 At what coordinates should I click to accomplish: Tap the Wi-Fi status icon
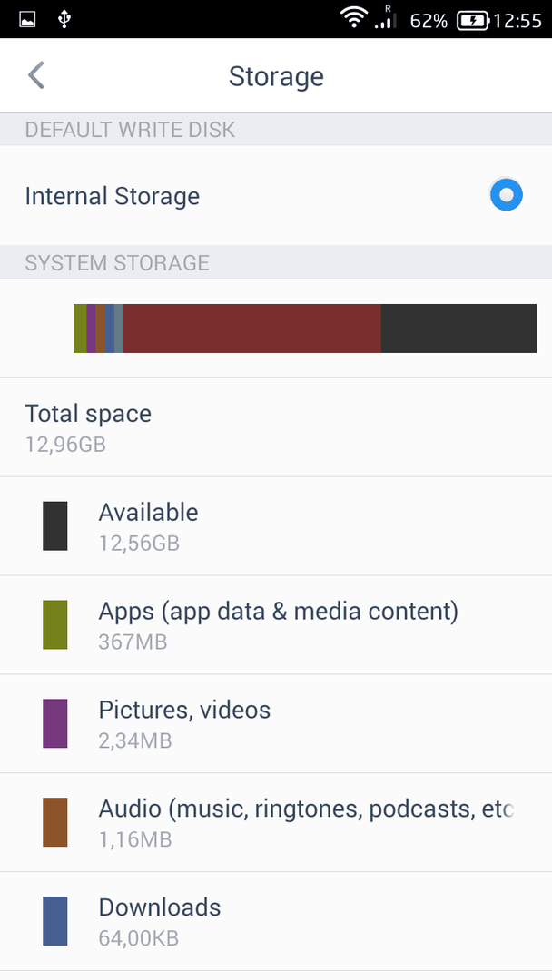coord(354,17)
